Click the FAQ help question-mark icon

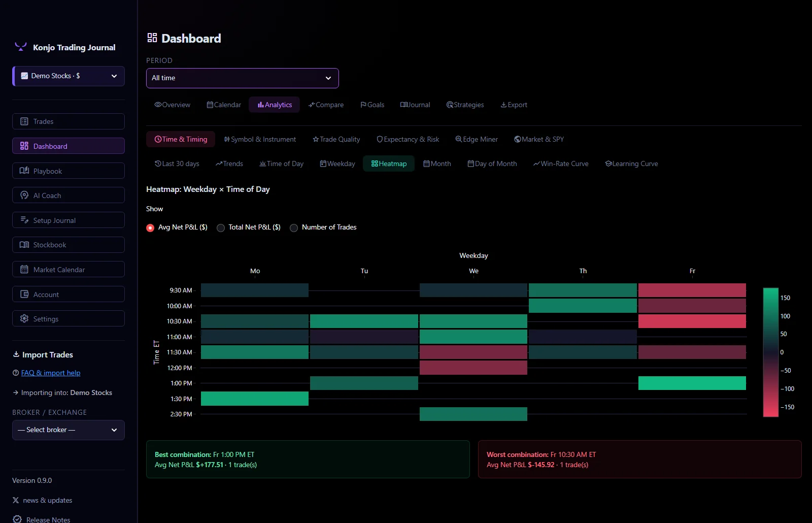click(16, 373)
